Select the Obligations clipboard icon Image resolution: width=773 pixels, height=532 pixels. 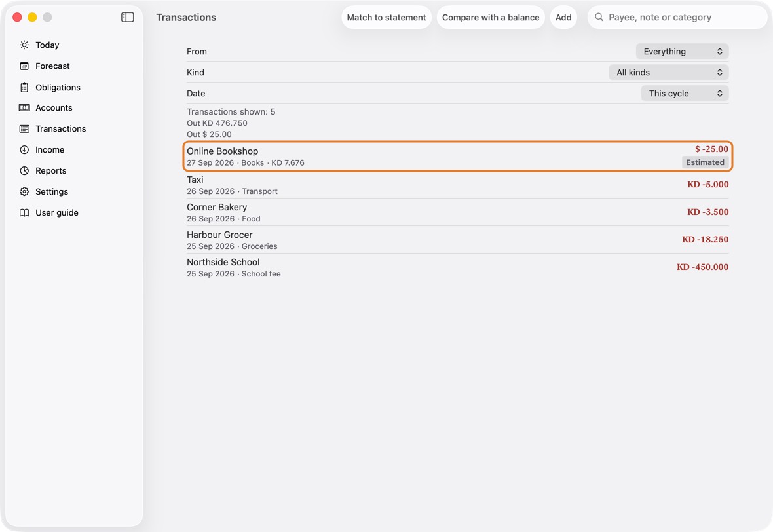coord(24,87)
